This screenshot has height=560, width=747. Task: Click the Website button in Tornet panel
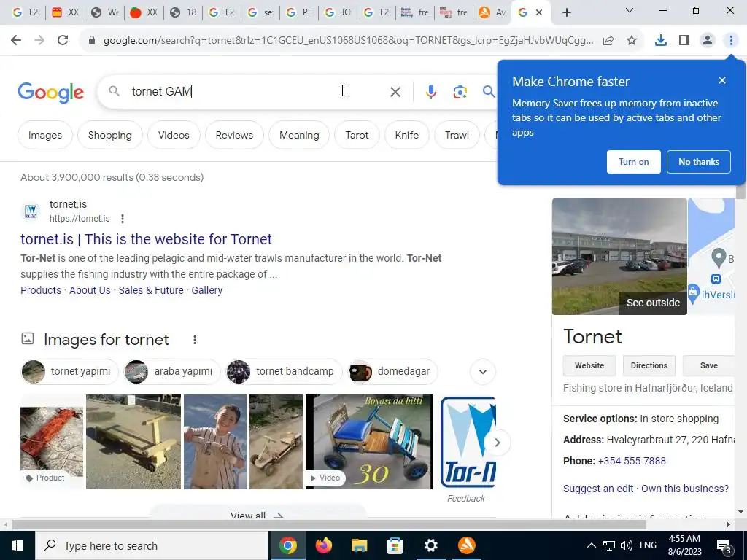coord(589,366)
